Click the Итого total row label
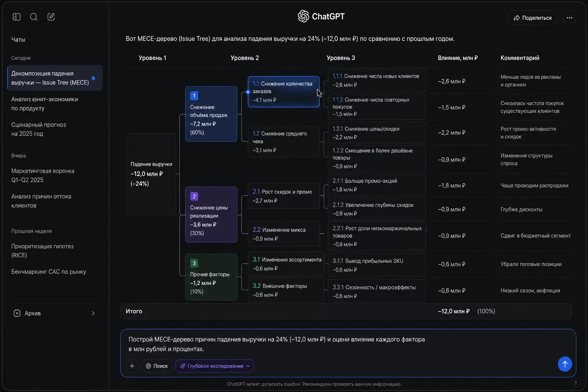Image resolution: width=588 pixels, height=392 pixels. tap(134, 311)
